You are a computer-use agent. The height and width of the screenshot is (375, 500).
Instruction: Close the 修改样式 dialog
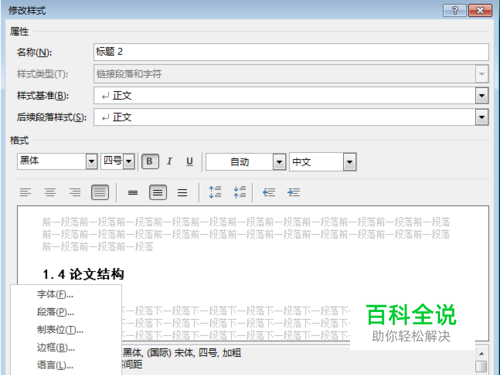coord(480,10)
